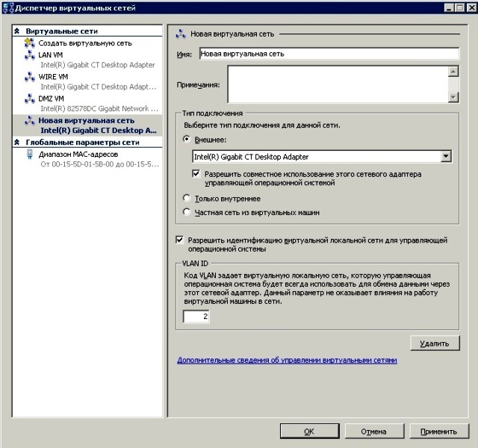The height and width of the screenshot is (448, 478).
Task: Open Диапазон MAC-адресов settings
Action: click(x=78, y=155)
